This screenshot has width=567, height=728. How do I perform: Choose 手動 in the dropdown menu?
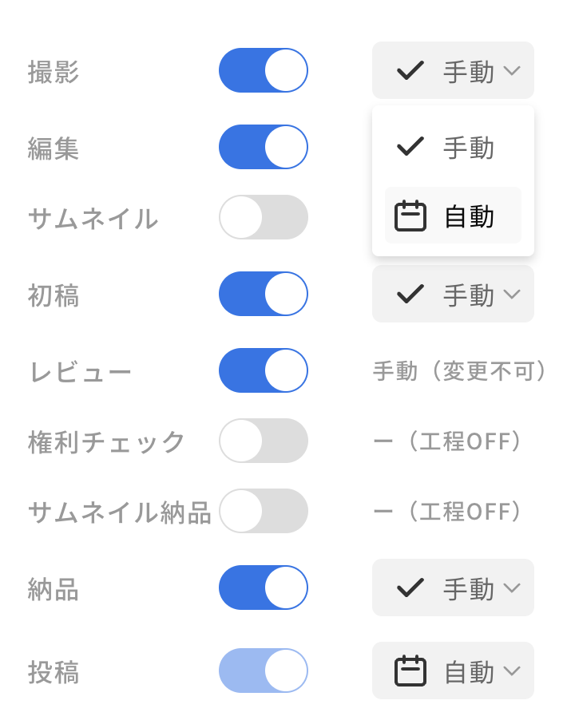pyautogui.click(x=453, y=148)
